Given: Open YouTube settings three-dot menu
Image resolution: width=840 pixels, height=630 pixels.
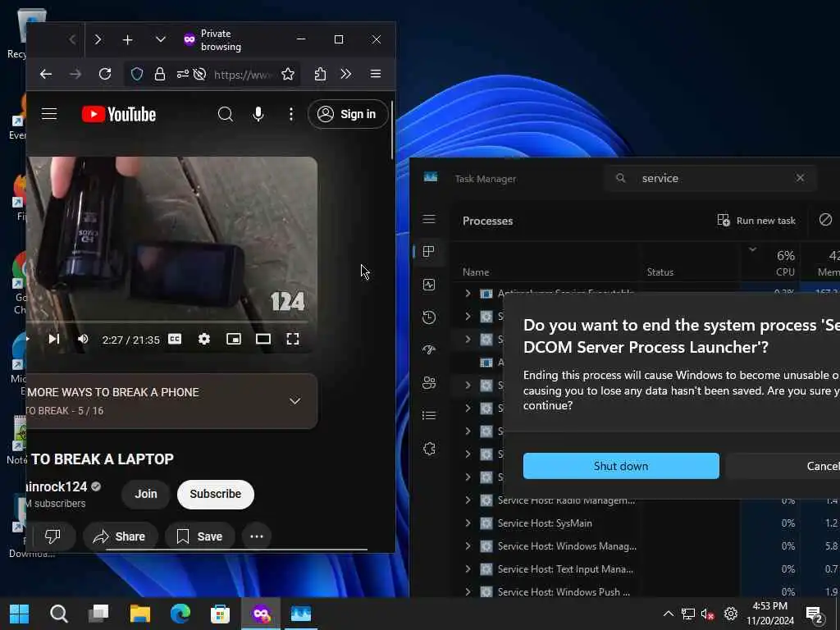Looking at the screenshot, I should coord(291,114).
